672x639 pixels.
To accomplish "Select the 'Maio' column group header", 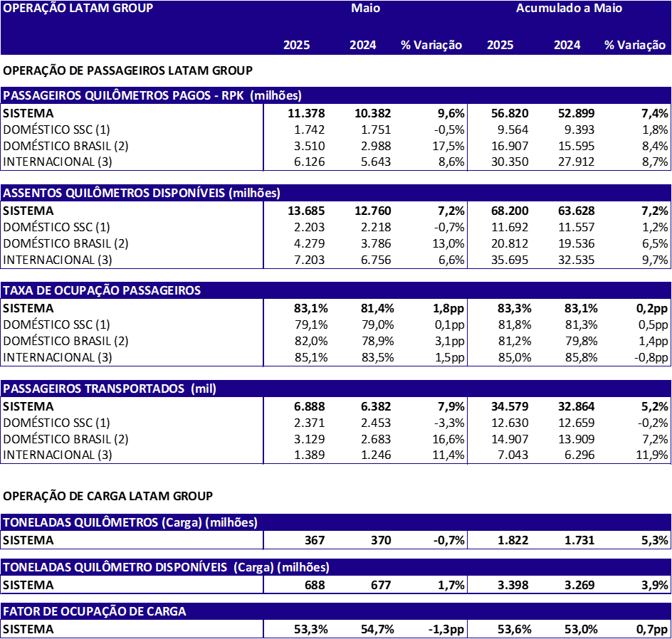I will click(x=366, y=8).
